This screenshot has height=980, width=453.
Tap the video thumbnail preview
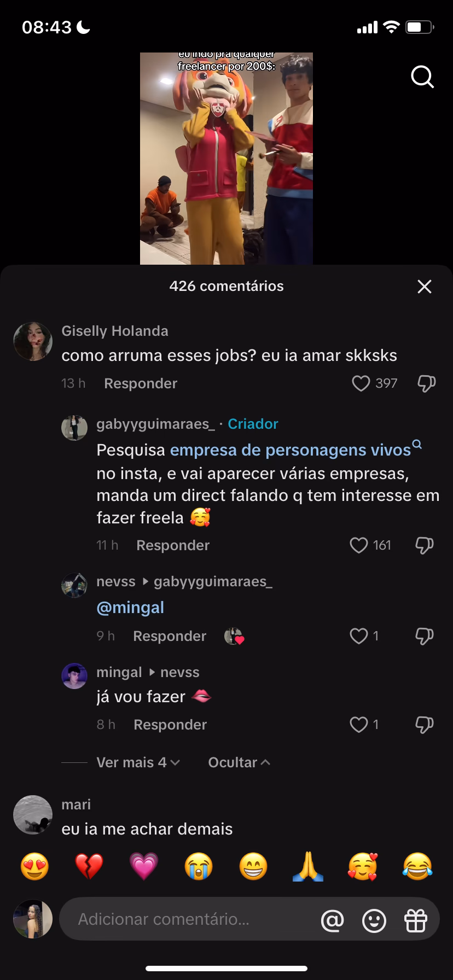(226, 159)
